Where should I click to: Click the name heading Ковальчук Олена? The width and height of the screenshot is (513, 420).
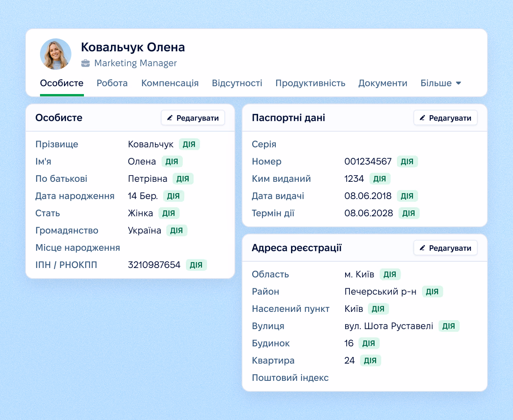[133, 47]
